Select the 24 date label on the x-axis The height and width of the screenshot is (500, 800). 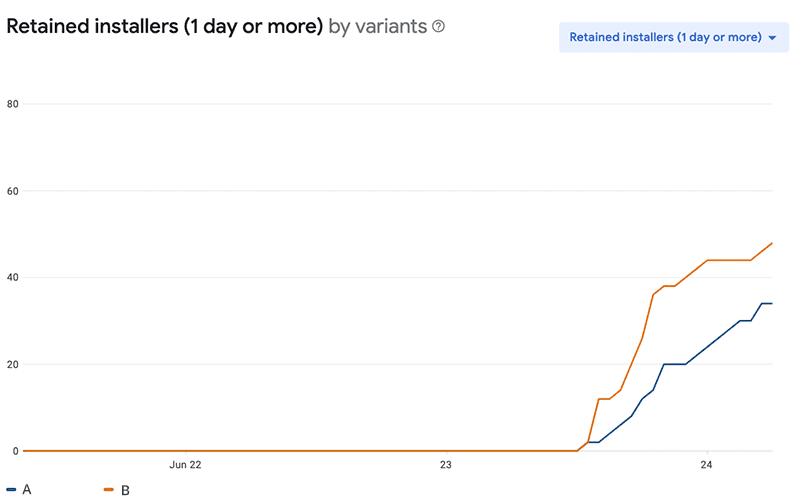(x=707, y=465)
